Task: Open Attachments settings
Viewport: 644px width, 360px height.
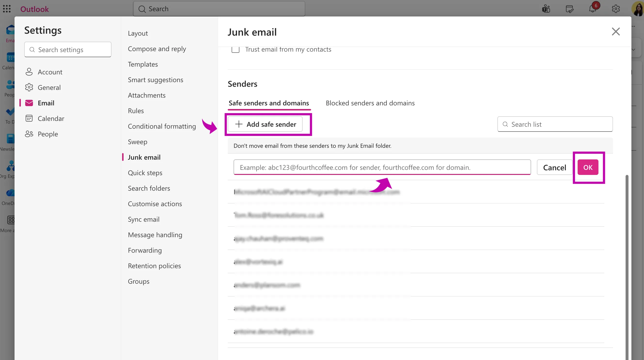Action: [147, 95]
